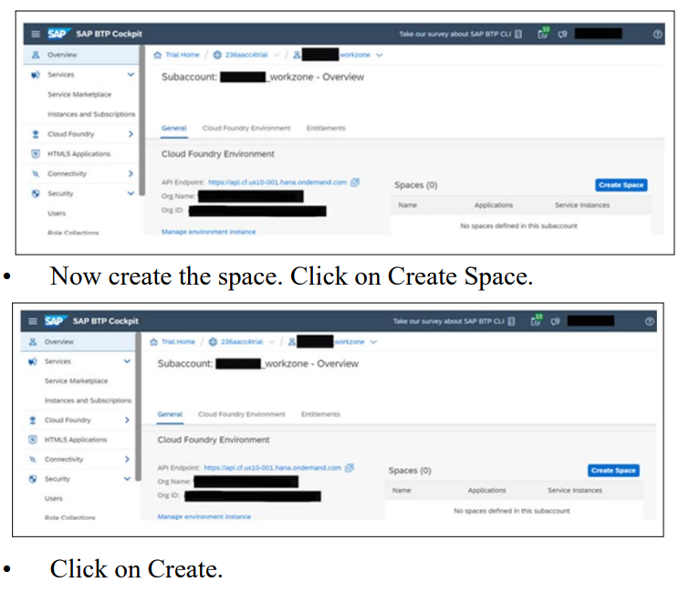Collapse Security section chevron in first screenshot
Image resolution: width=700 pixels, height=603 pixels.
coord(131,193)
